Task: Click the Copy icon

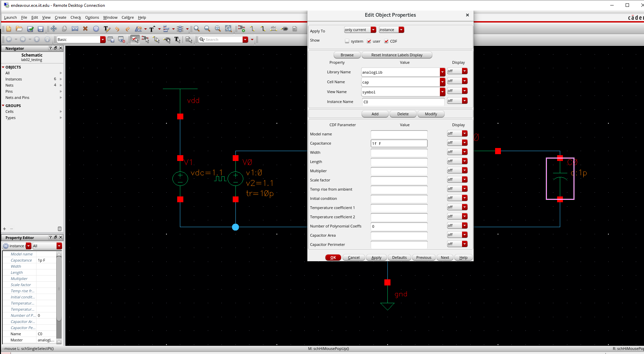Action: (x=64, y=29)
